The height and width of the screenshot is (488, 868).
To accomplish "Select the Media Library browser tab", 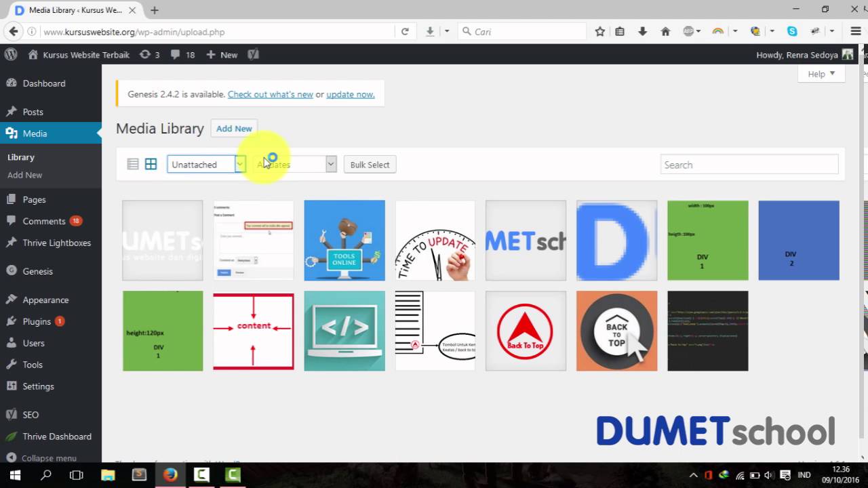I will (75, 10).
